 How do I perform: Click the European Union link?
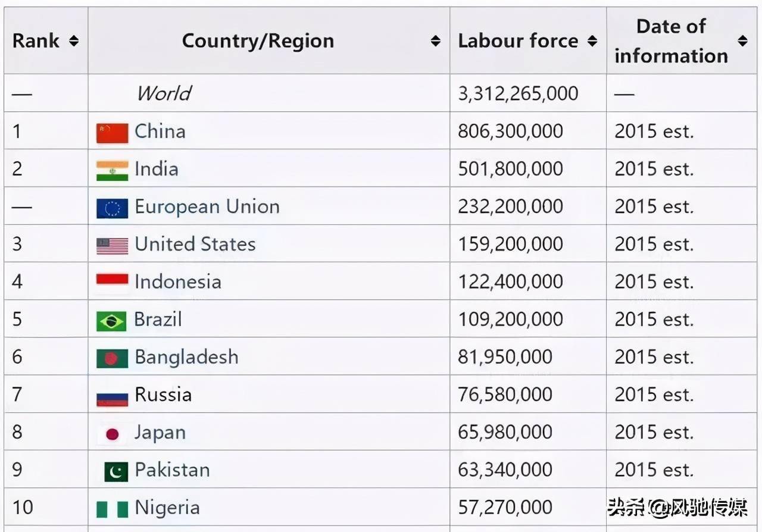pyautogui.click(x=207, y=206)
